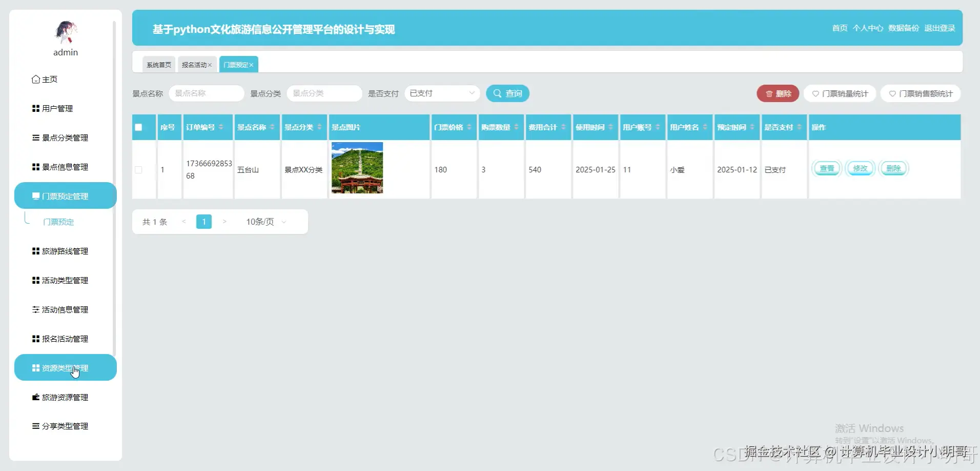Go to previous page arrow
The width and height of the screenshot is (980, 471).
[184, 222]
